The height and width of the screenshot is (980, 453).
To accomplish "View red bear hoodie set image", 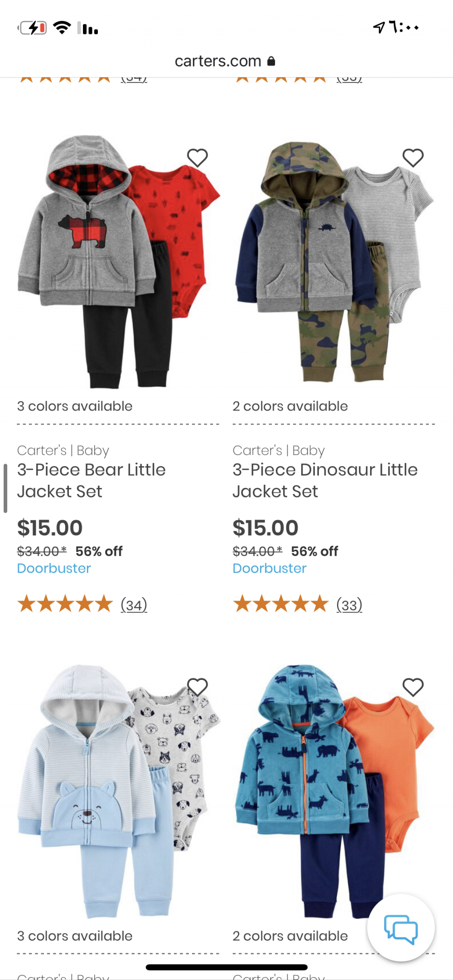I will click(x=118, y=263).
